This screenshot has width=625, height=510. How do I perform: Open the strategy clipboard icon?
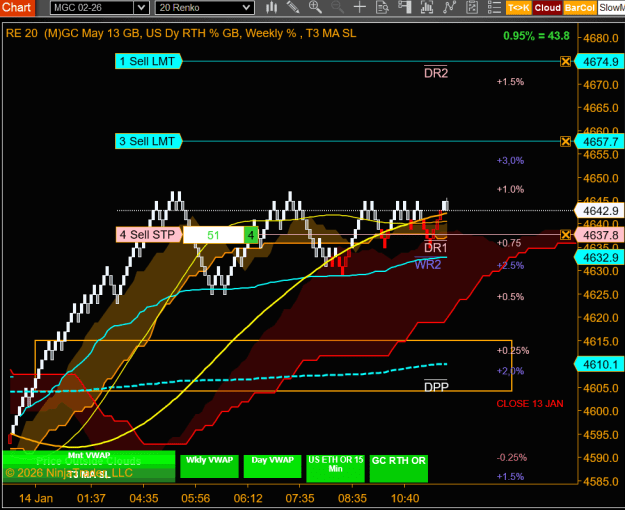click(x=472, y=8)
